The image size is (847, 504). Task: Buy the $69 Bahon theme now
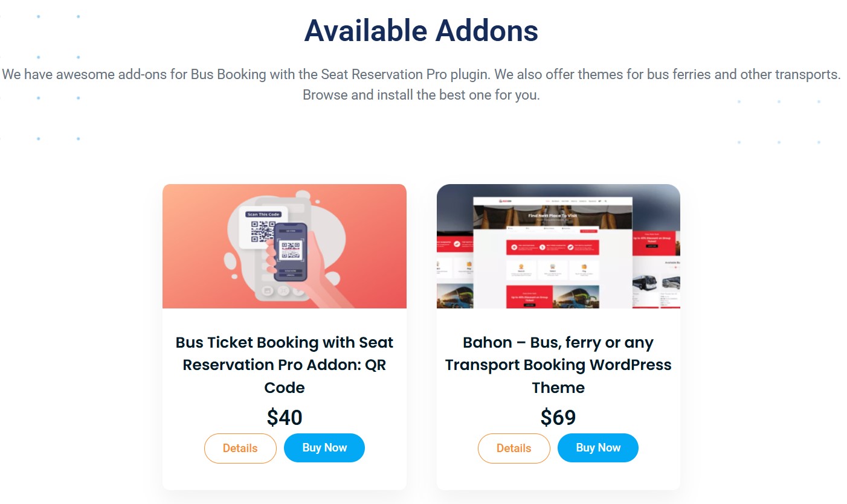598,447
